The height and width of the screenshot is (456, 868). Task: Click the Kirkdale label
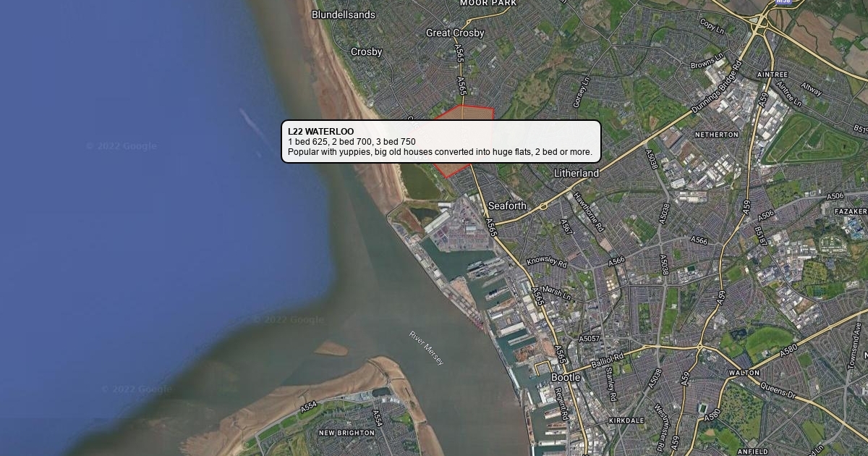(x=626, y=421)
